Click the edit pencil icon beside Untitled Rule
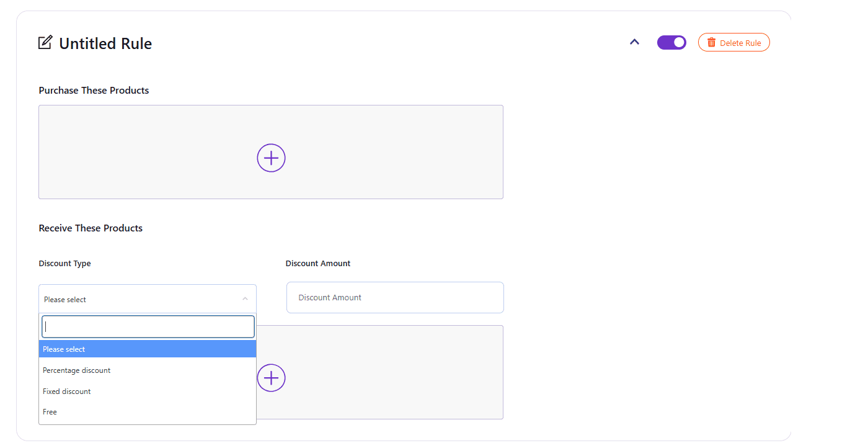Image resolution: width=868 pixels, height=443 pixels. pos(45,42)
